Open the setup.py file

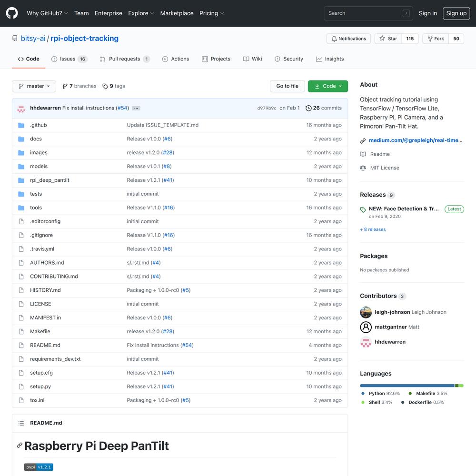click(40, 387)
